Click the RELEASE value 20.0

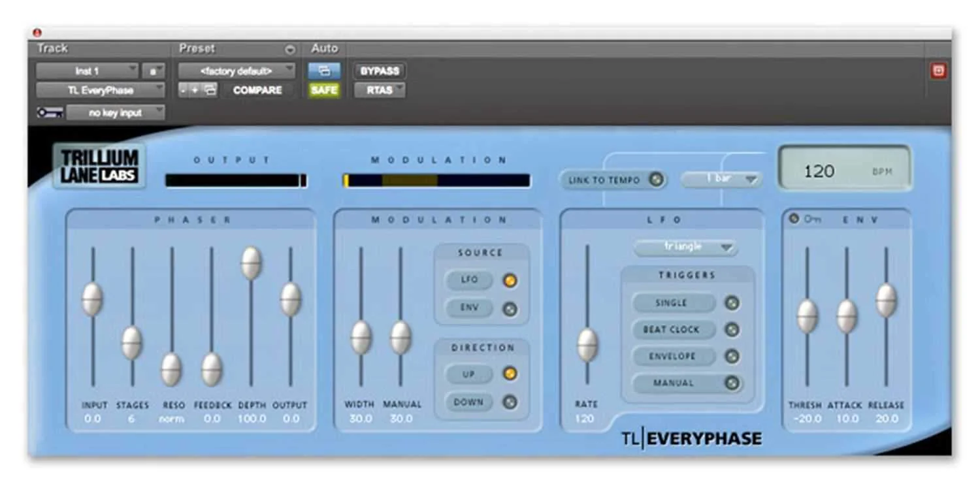pyautogui.click(x=887, y=419)
